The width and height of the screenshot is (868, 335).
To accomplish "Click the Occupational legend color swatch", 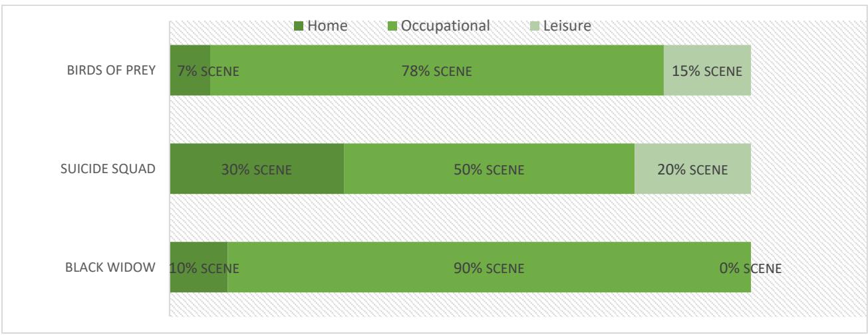I will pyautogui.click(x=393, y=27).
